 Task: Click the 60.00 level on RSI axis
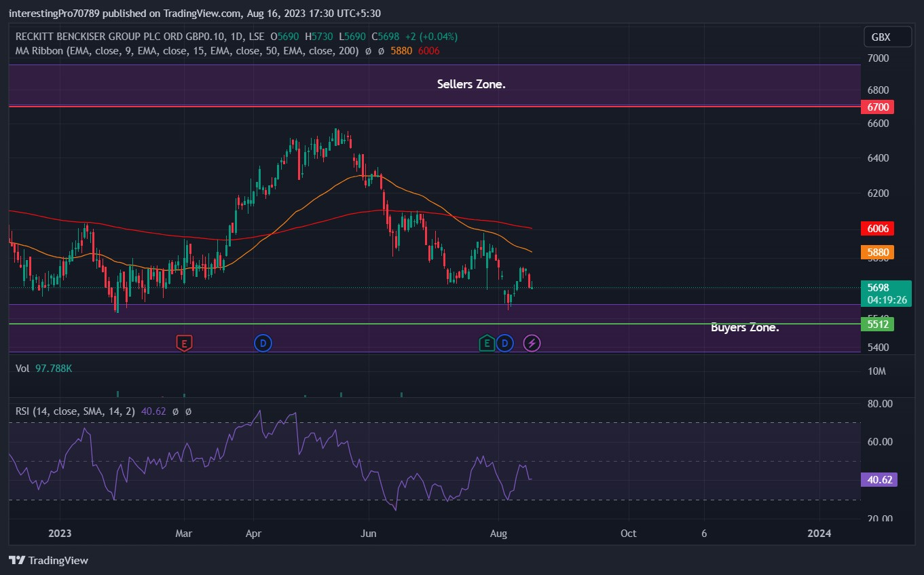click(880, 441)
